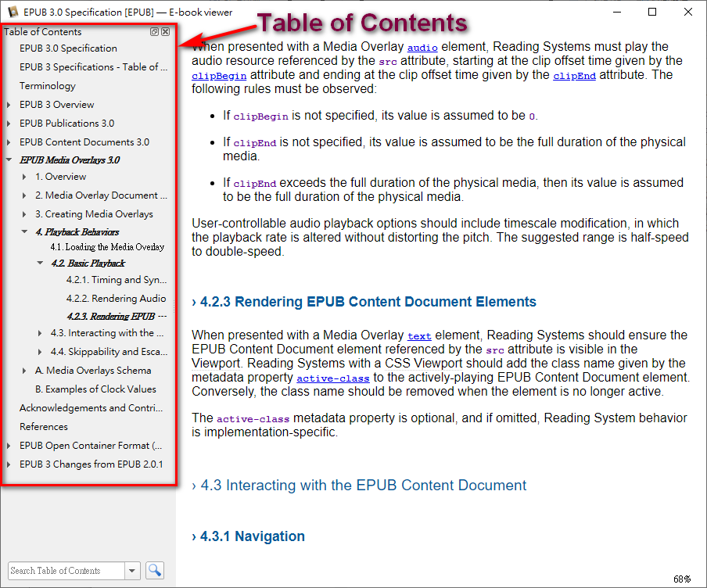Screen dimensions: 707x588
Task: Select EPUB 3 Changes from EPUB 2.0.1
Action: (x=91, y=464)
